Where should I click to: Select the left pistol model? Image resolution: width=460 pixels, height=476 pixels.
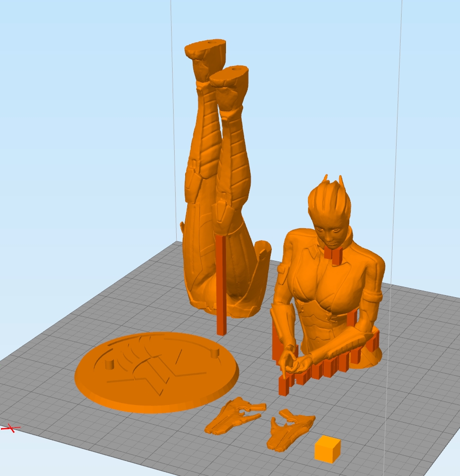click(235, 416)
